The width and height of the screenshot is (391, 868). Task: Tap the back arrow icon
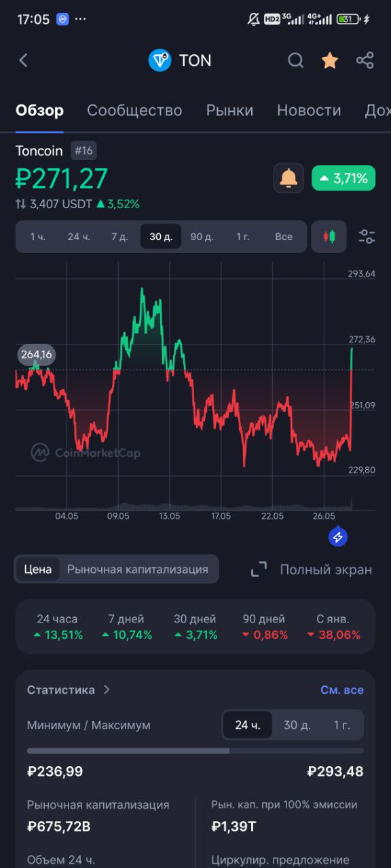23,60
